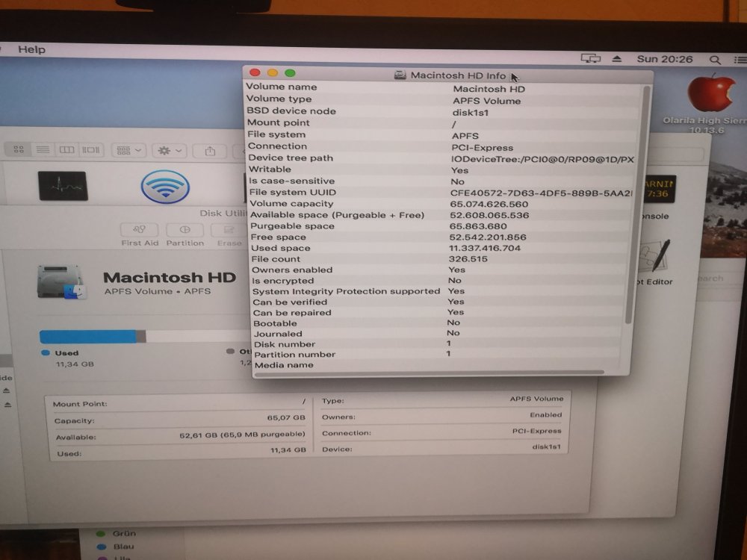Screen dimensions: 747x560
Task: Click the upper sidebar eject button
Action: coord(7,391)
